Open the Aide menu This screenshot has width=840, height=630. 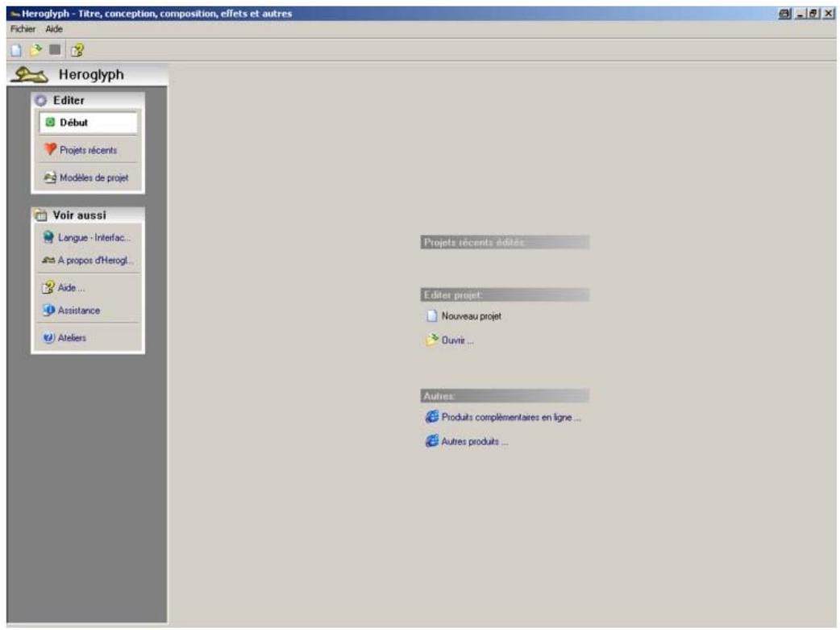click(53, 29)
